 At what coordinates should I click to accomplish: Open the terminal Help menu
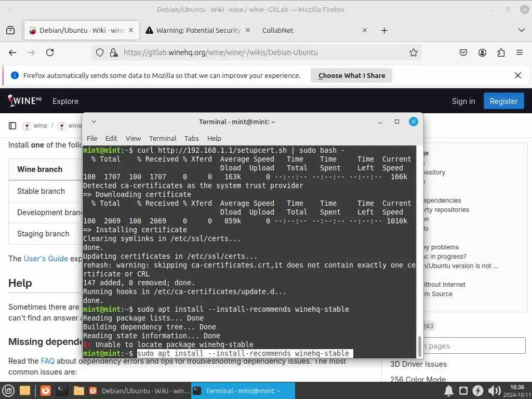pos(214,138)
